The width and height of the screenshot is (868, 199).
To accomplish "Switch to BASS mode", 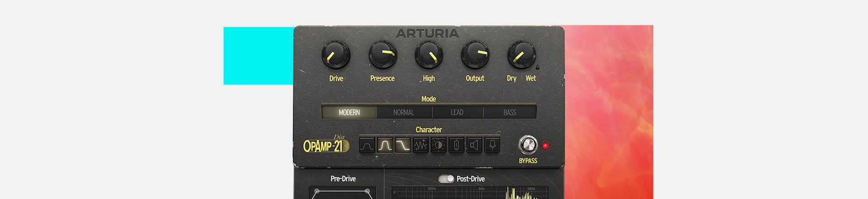I will pos(510,112).
